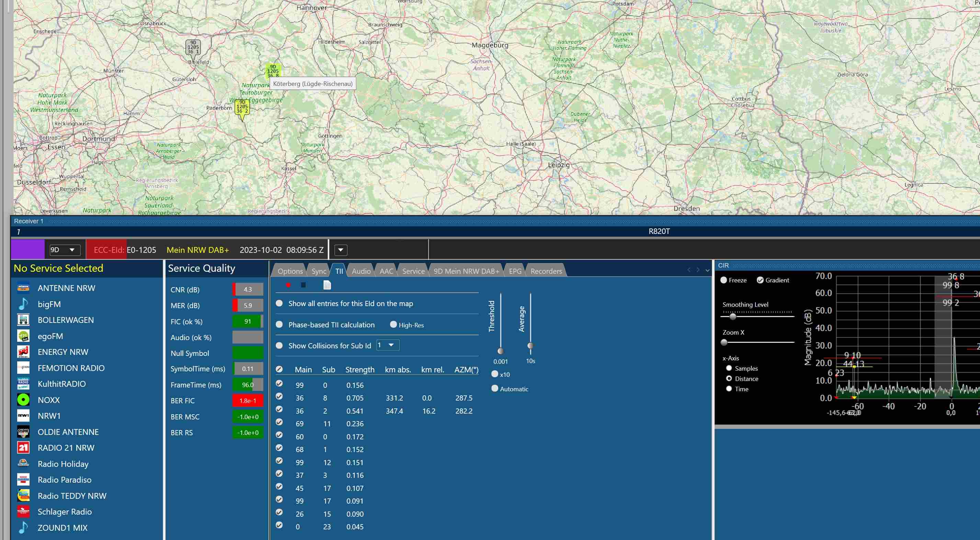This screenshot has height=540, width=980.
Task: Enable the High-Res option
Action: tap(394, 325)
